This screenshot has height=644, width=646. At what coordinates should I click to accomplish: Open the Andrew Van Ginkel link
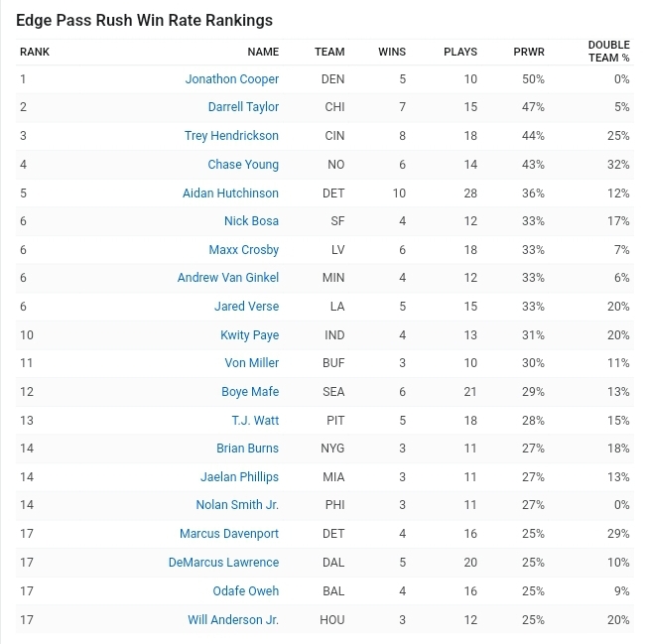[228, 278]
